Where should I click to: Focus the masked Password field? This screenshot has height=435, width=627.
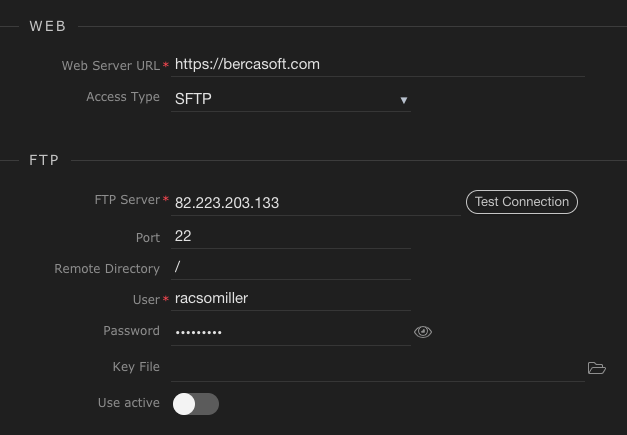(290, 331)
